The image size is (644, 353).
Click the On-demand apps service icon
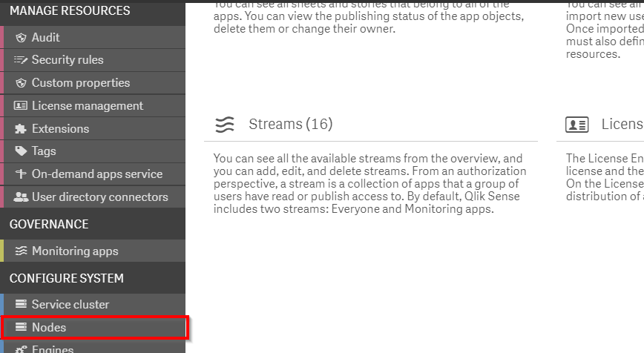pos(21,174)
